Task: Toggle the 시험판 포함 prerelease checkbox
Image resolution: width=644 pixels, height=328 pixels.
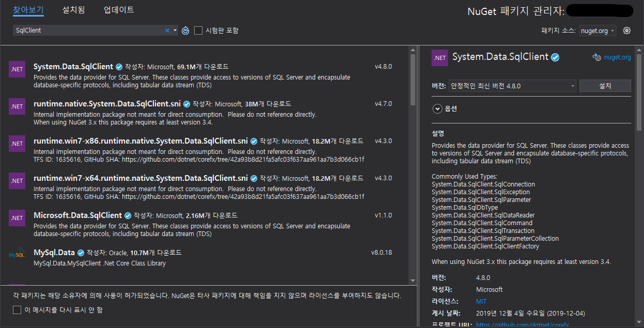Action: click(x=198, y=30)
